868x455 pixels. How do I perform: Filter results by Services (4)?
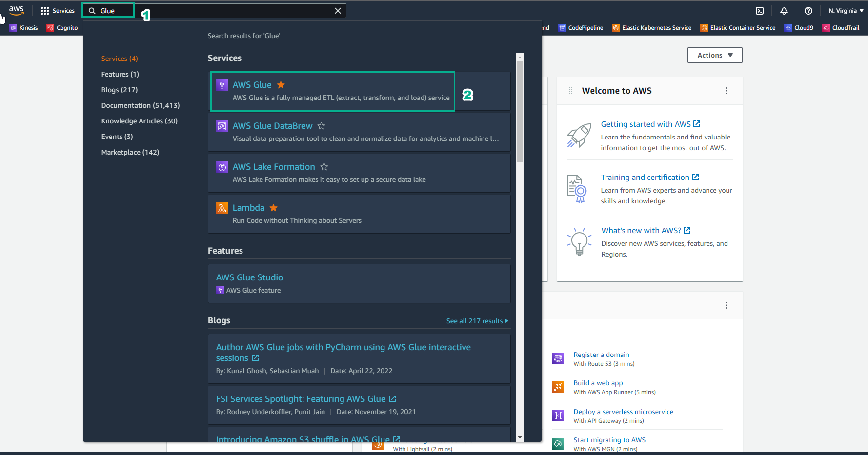point(120,59)
